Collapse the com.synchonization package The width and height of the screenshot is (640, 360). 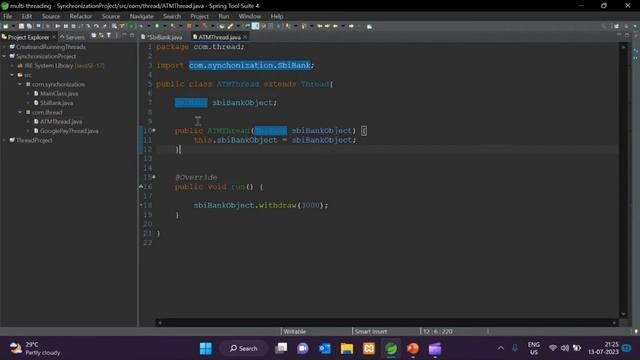(x=20, y=84)
